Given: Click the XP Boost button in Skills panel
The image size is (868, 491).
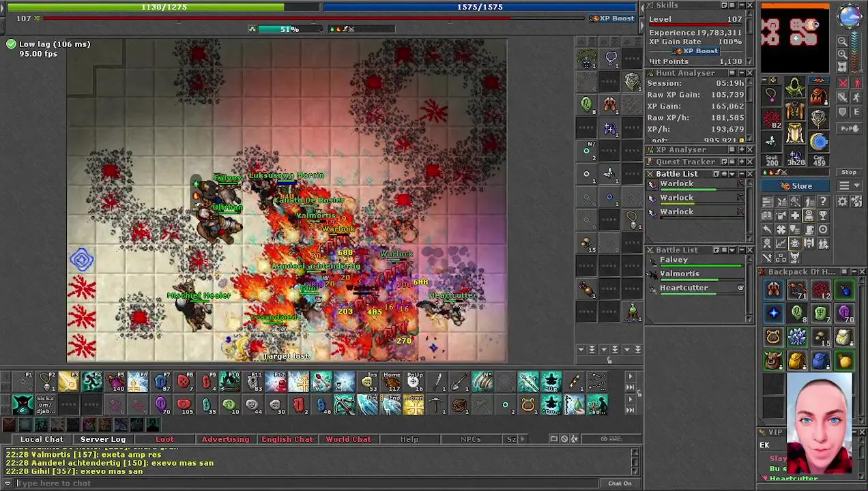Looking at the screenshot, I should click(695, 51).
